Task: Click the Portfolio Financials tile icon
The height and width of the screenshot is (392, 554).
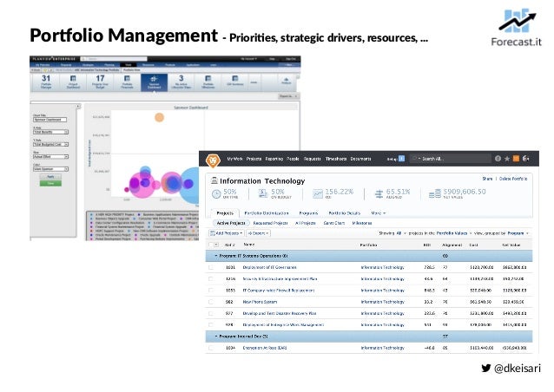Action: click(127, 79)
